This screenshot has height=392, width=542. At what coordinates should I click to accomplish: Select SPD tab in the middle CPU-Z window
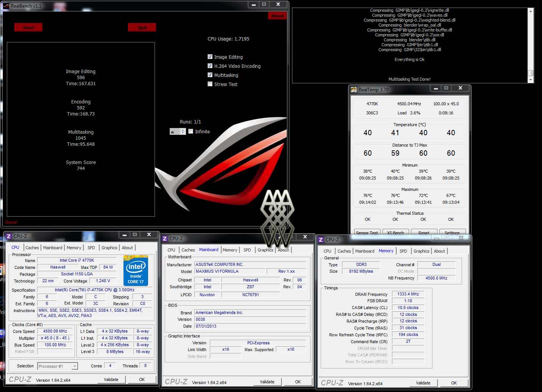pos(247,250)
